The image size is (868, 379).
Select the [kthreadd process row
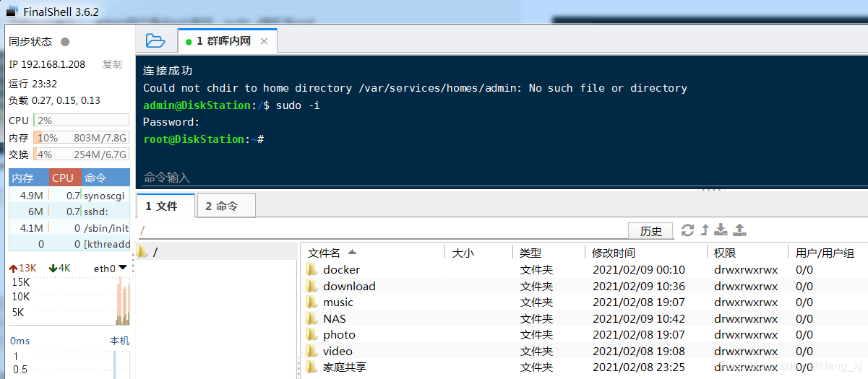coord(69,244)
